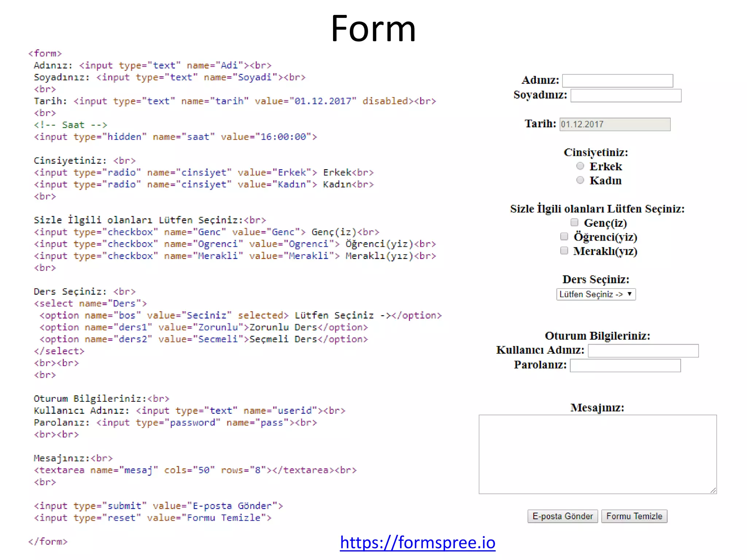Click the Ders Seçiniz: label in rendered form
This screenshot has width=747, height=560.
click(x=596, y=279)
